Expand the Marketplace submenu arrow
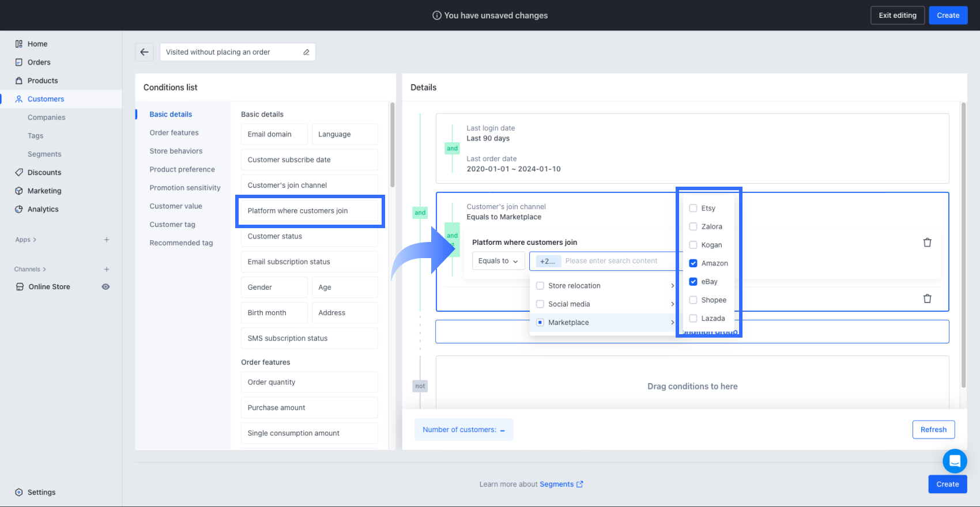 click(672, 323)
